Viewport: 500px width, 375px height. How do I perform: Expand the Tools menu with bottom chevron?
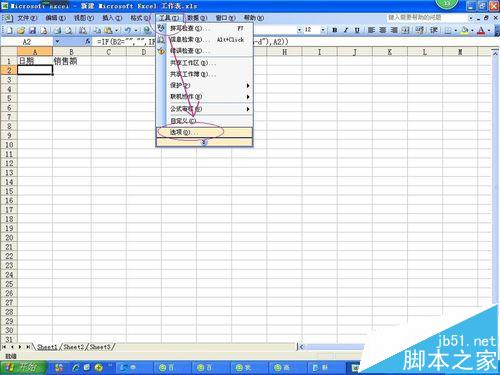204,142
